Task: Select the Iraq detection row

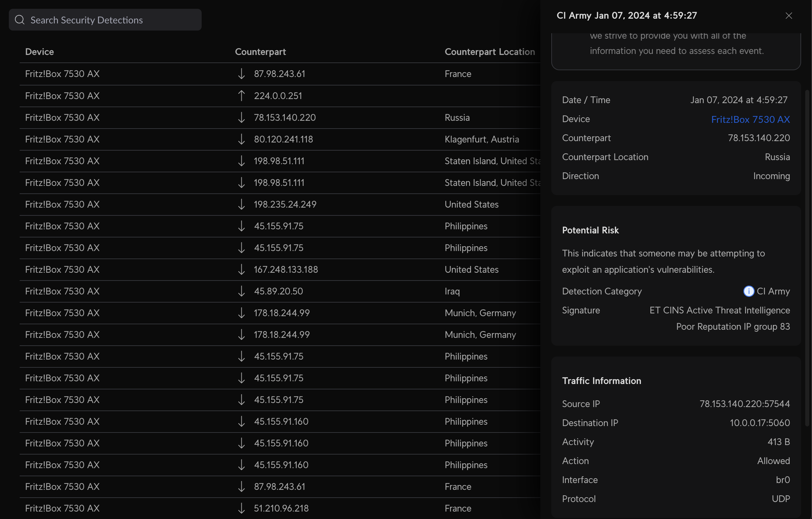Action: (x=452, y=291)
